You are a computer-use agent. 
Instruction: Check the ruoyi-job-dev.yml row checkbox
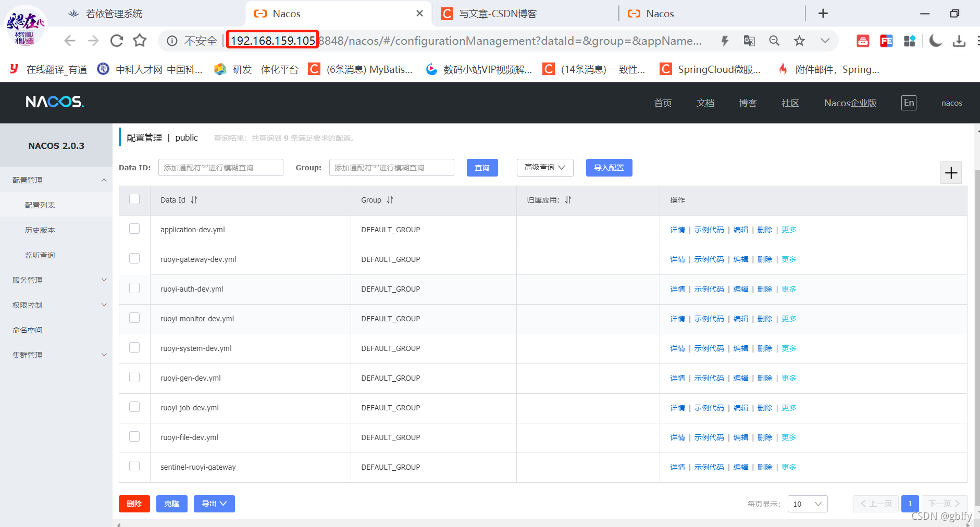(134, 407)
